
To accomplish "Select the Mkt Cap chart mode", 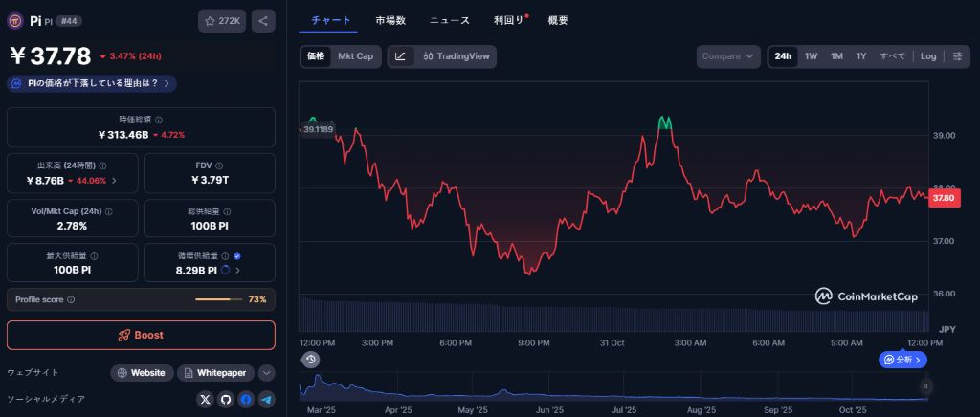I will (356, 56).
